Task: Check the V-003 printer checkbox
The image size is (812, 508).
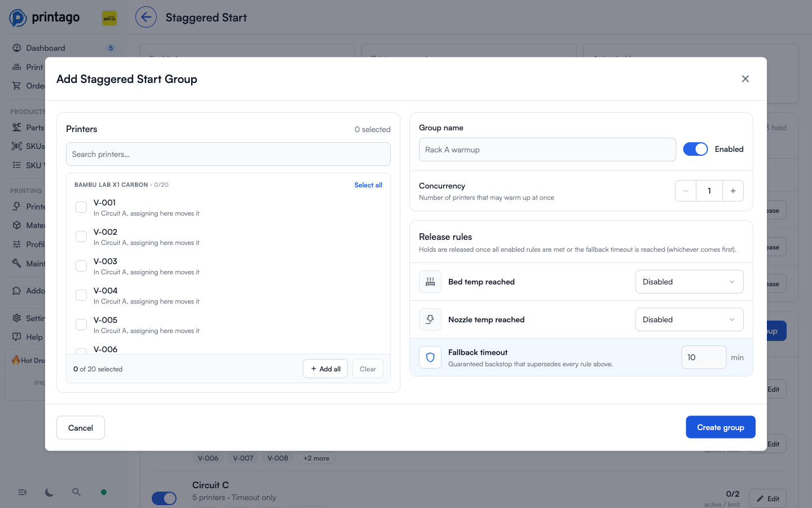Action: pos(81,266)
